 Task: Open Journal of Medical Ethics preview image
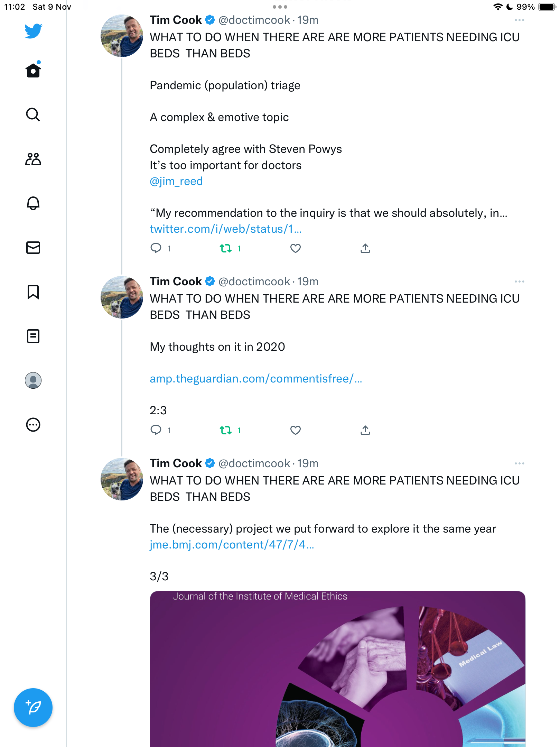click(337, 669)
